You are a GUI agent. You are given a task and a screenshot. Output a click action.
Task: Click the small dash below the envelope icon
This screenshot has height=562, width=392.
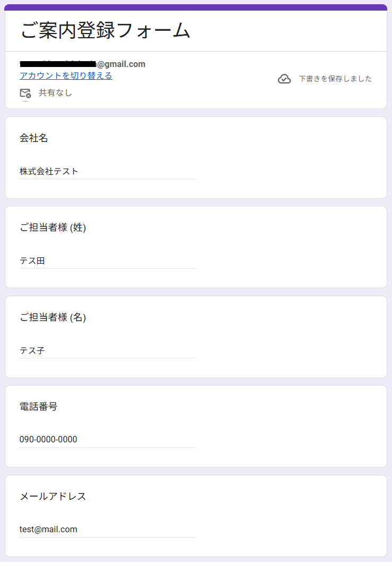[25, 101]
